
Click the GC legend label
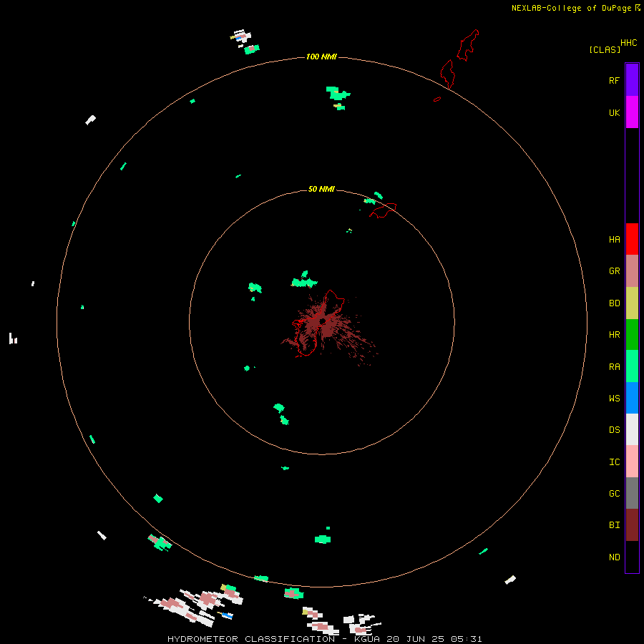pos(614,493)
